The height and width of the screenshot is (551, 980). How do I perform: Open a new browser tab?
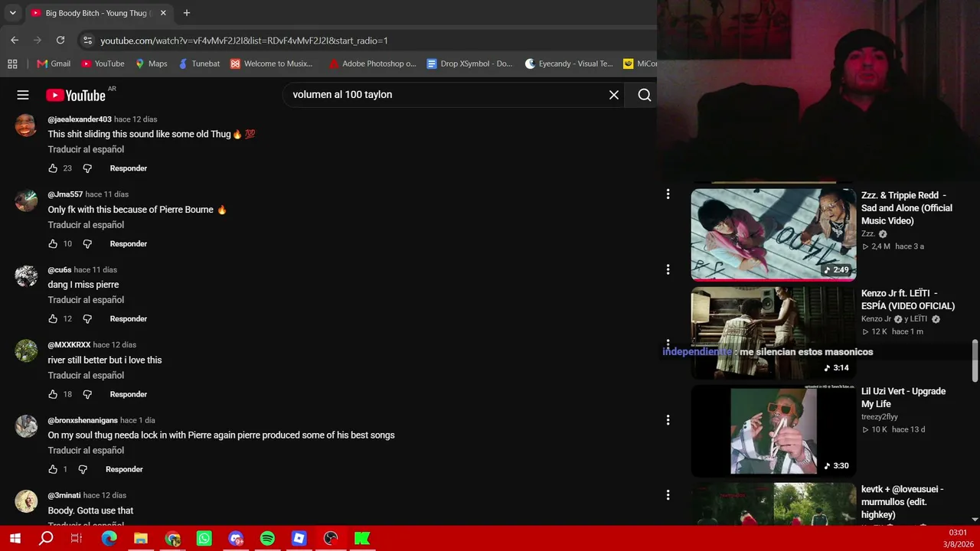click(x=187, y=13)
